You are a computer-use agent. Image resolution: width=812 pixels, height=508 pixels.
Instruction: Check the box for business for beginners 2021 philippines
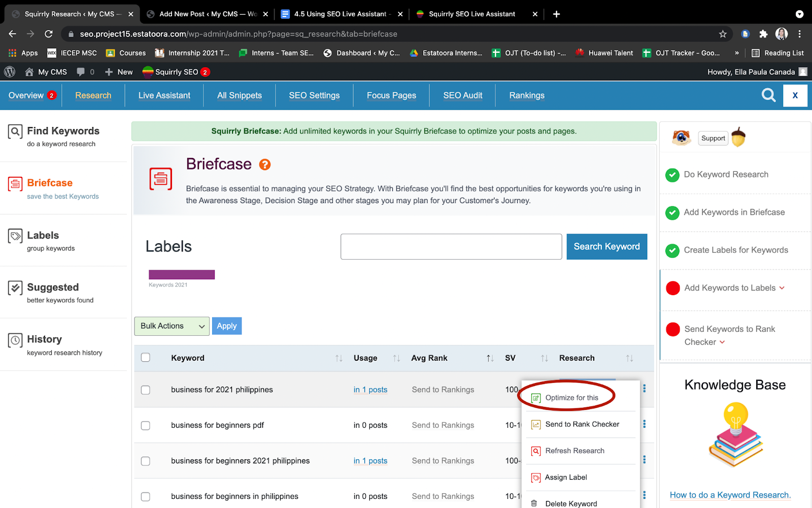tap(146, 461)
